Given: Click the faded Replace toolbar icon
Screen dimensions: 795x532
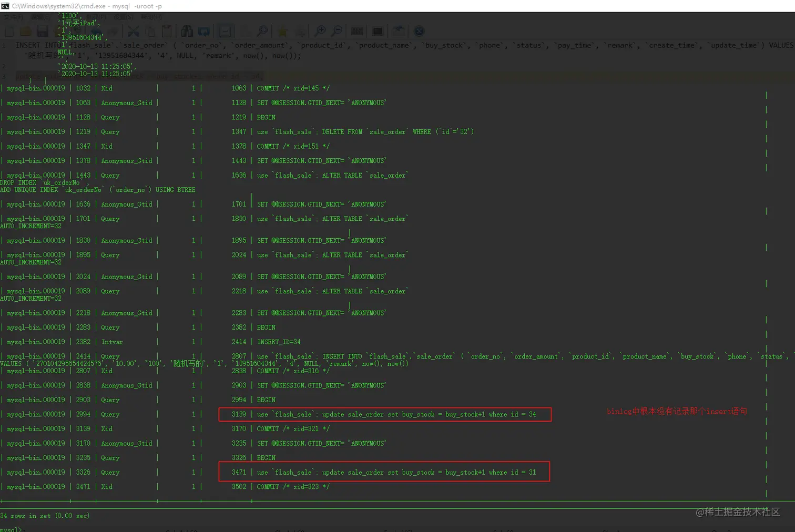Looking at the screenshot, I should [203, 31].
